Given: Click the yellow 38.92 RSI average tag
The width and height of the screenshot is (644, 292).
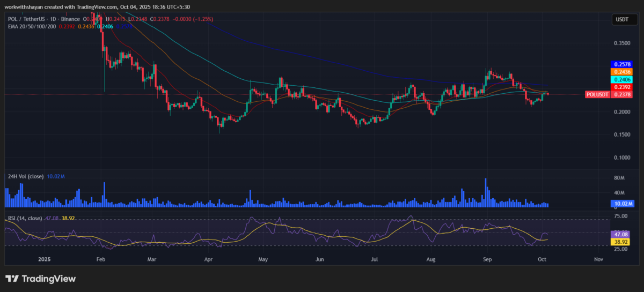Looking at the screenshot, I should tap(620, 242).
